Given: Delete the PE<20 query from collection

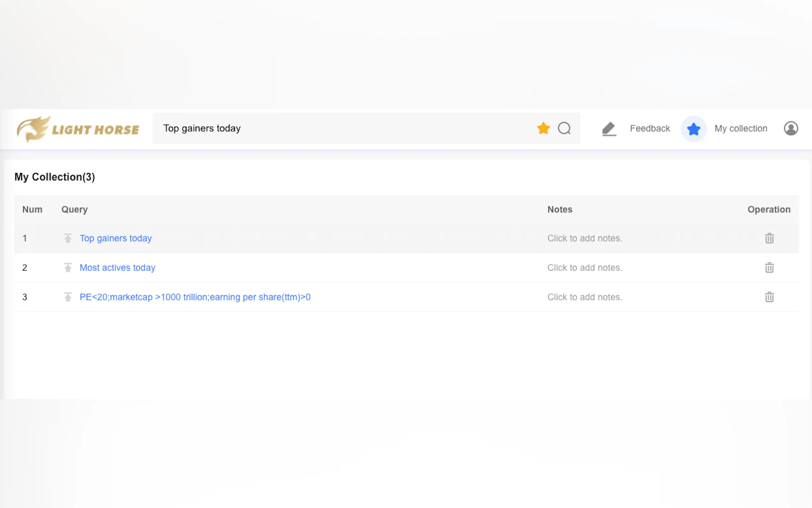Looking at the screenshot, I should 769,297.
